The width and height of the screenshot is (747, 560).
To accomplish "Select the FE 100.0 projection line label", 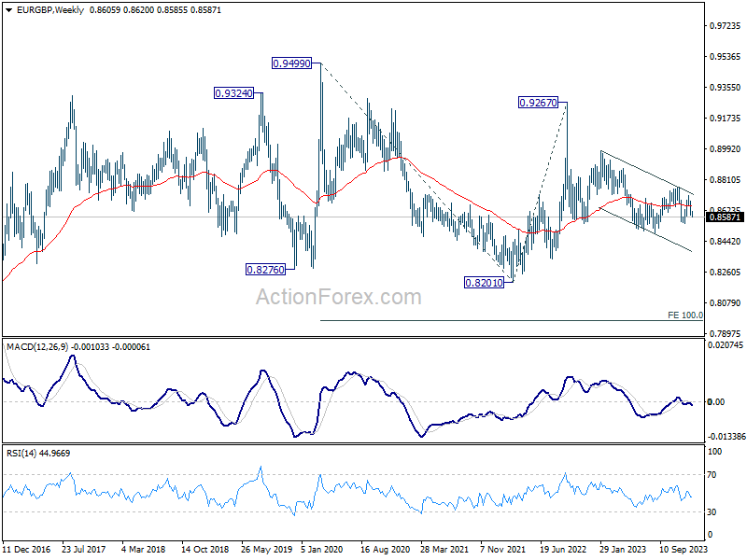I will pyautogui.click(x=685, y=315).
